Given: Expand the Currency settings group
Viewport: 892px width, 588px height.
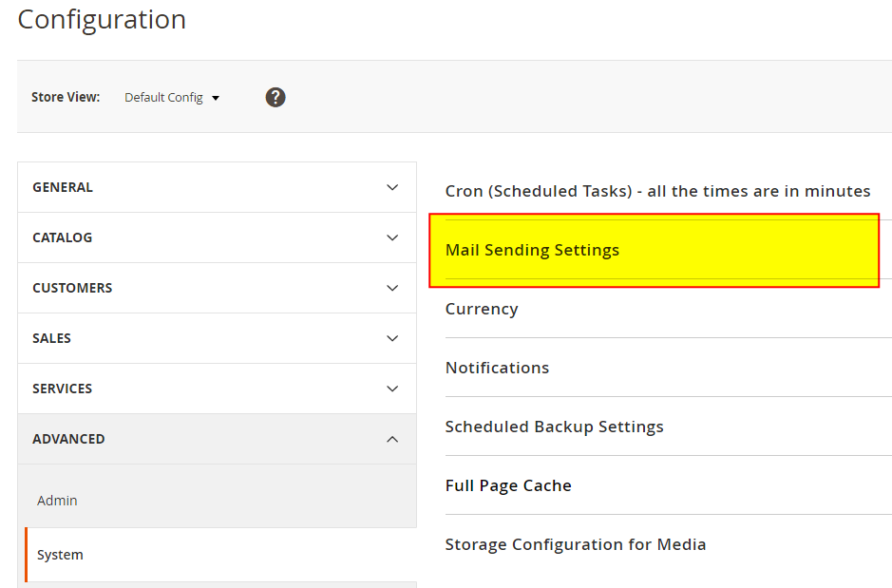Looking at the screenshot, I should 482,309.
